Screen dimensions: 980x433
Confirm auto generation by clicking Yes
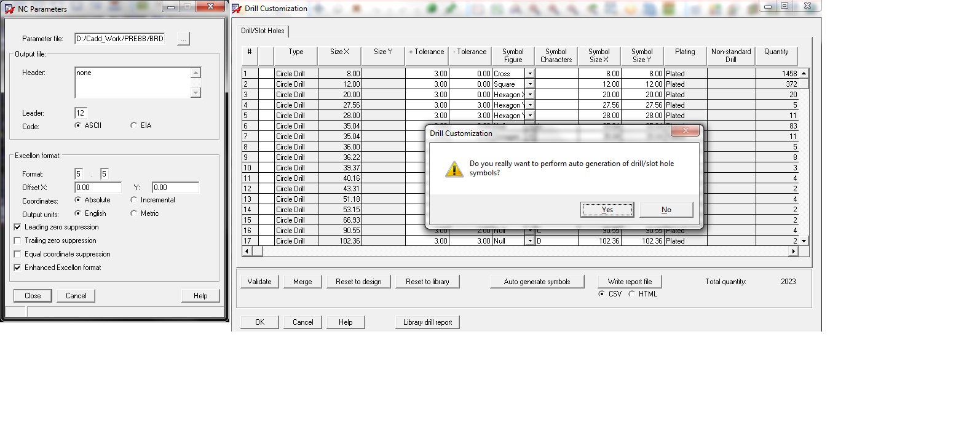[x=607, y=210]
